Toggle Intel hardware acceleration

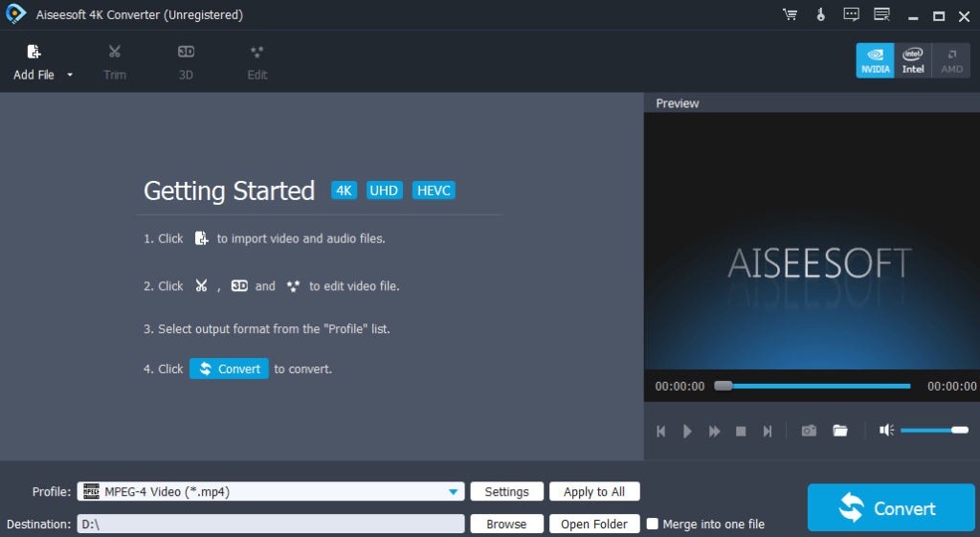913,60
